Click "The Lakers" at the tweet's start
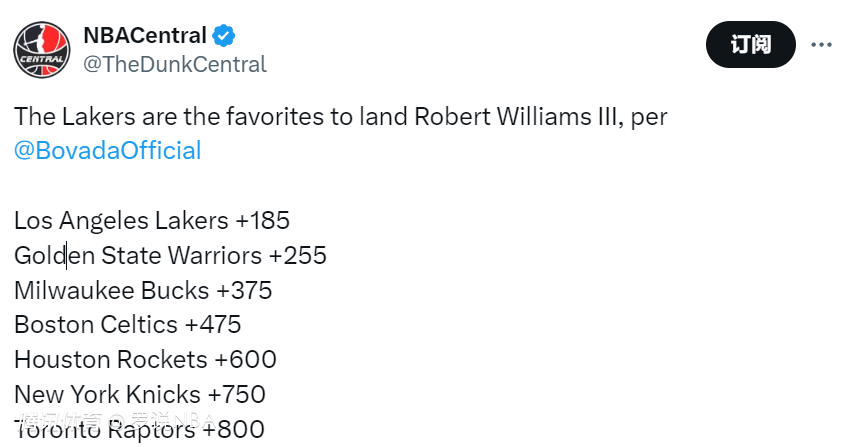 61,117
